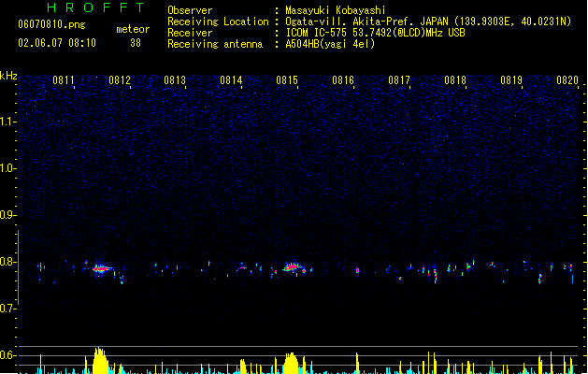Click the 0812 time marker
The image size is (588, 374).
coord(120,80)
